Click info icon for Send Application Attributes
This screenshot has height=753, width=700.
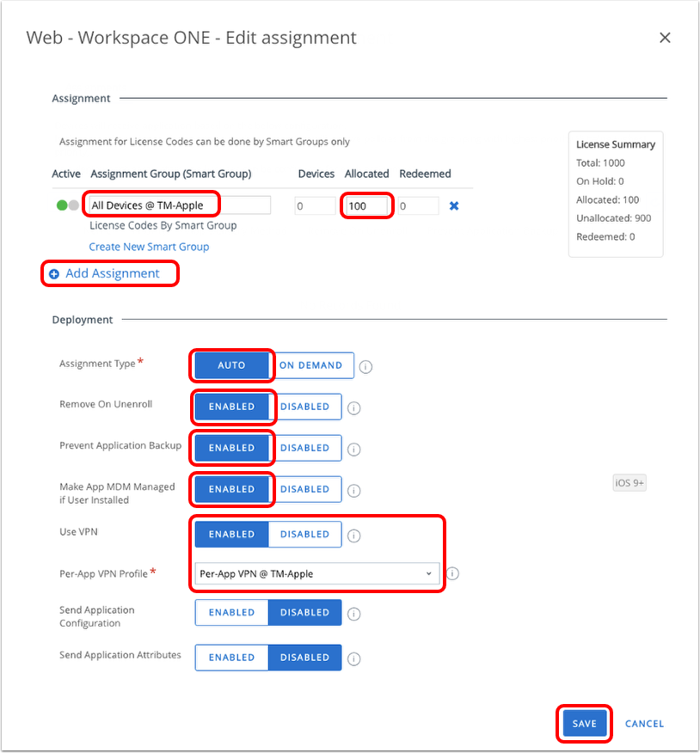pos(353,658)
